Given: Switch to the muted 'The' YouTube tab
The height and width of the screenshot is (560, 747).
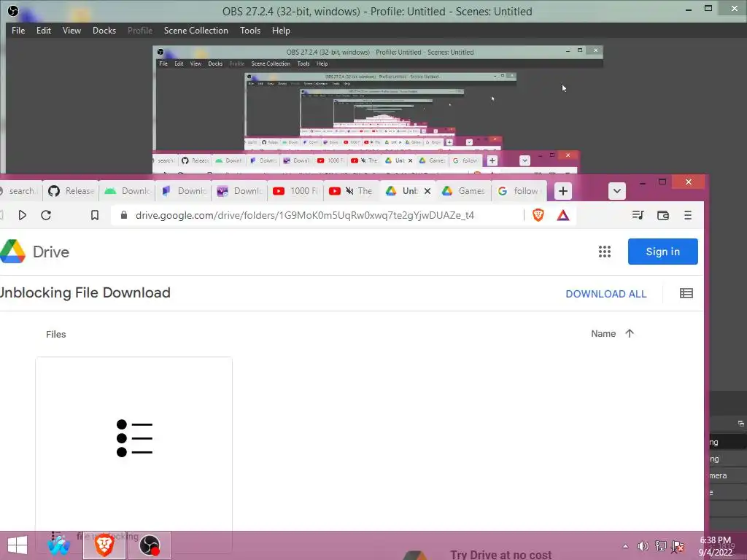Looking at the screenshot, I should (352, 191).
